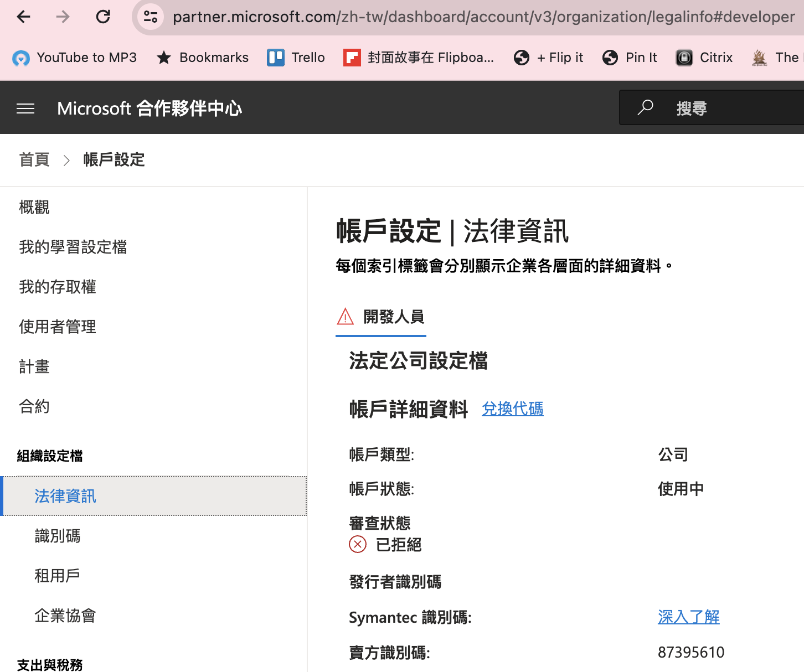Open 識別碼 sidebar sub-item
The image size is (804, 672).
(x=58, y=536)
